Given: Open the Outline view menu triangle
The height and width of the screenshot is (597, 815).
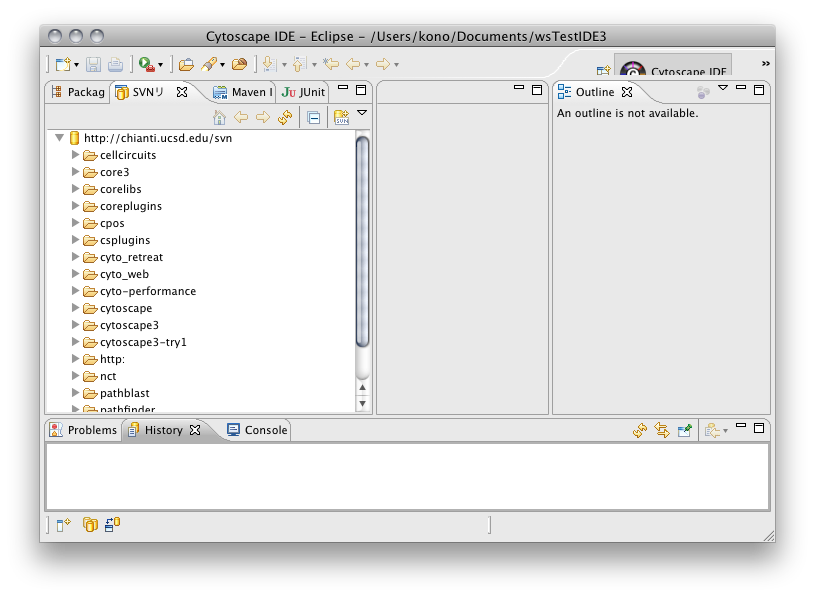Looking at the screenshot, I should (723, 88).
